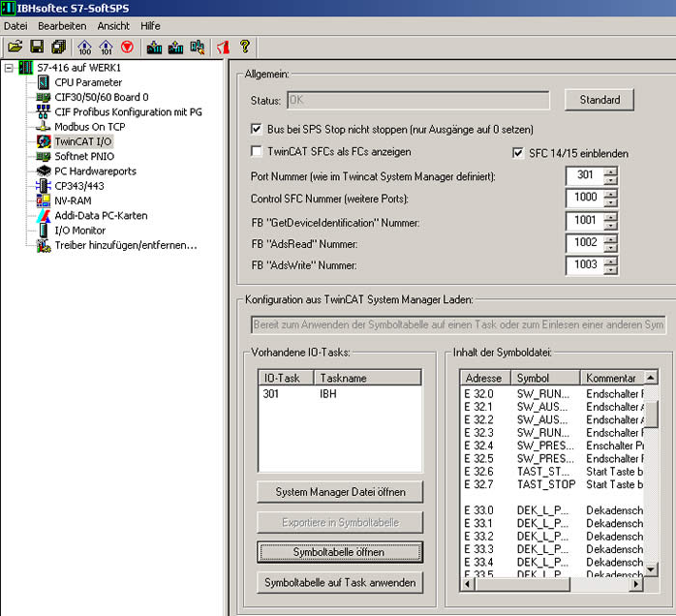Open the Hilfe menu
The image size is (676, 616).
click(150, 26)
